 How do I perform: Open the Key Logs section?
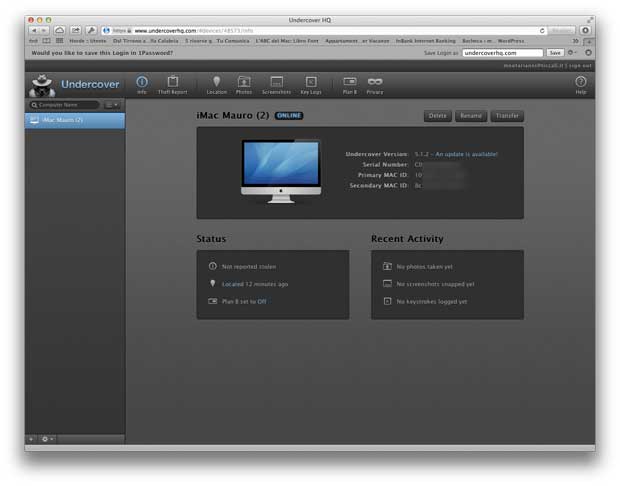coord(311,85)
